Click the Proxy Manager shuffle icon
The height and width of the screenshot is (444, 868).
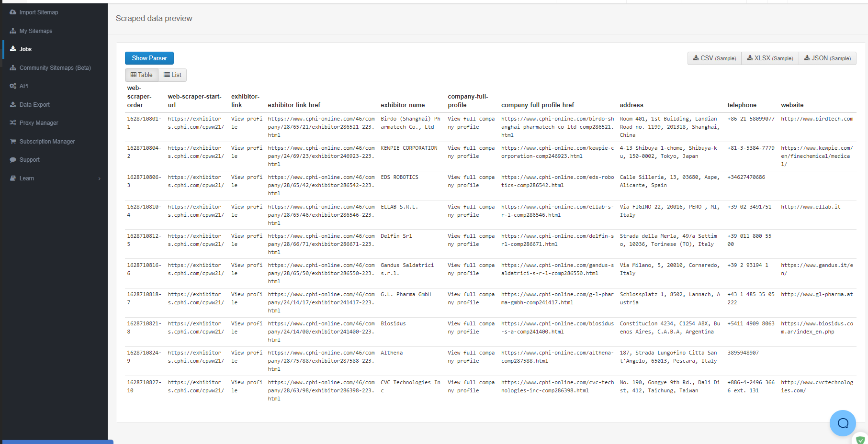(x=13, y=123)
